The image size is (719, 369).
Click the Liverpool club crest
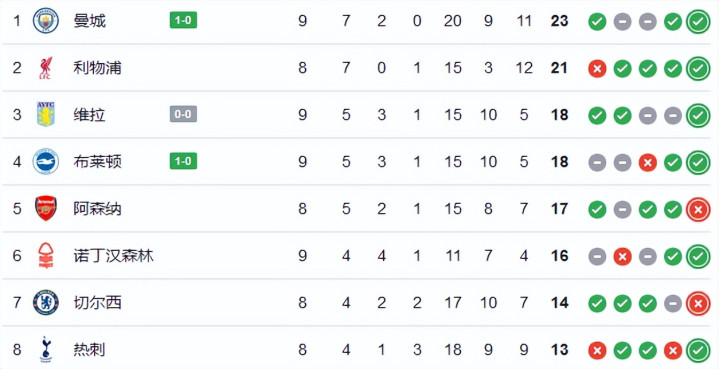46,68
